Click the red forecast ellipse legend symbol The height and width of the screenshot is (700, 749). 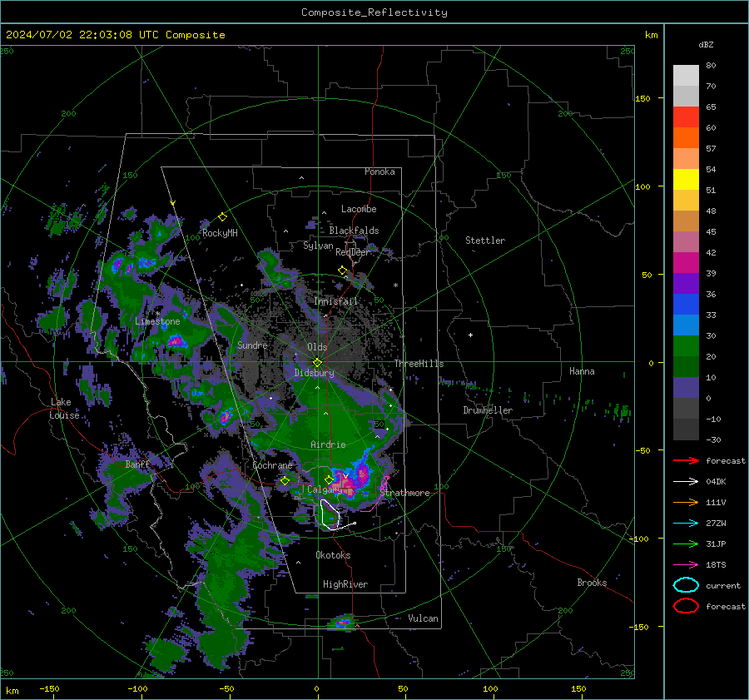coord(686,606)
